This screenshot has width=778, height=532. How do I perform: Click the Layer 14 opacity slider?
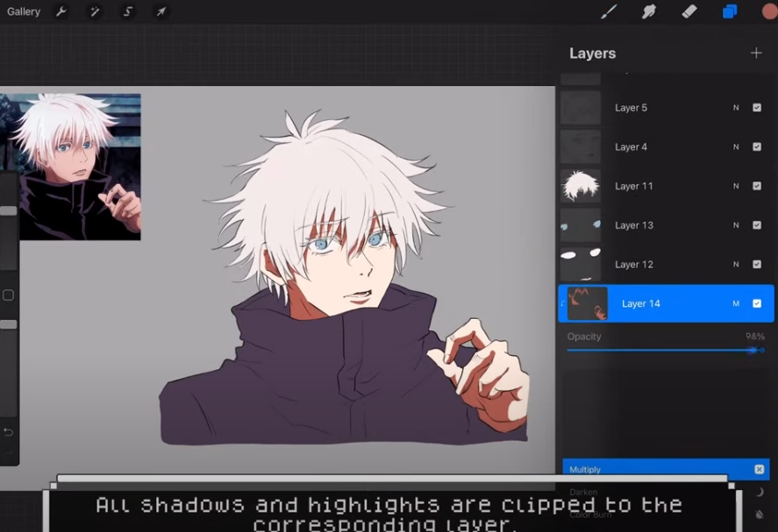pos(752,350)
